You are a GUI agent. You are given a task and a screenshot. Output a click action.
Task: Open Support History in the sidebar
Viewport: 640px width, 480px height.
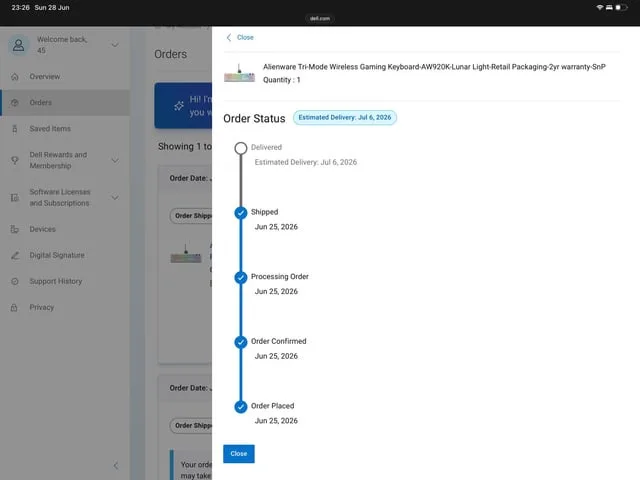tap(56, 282)
